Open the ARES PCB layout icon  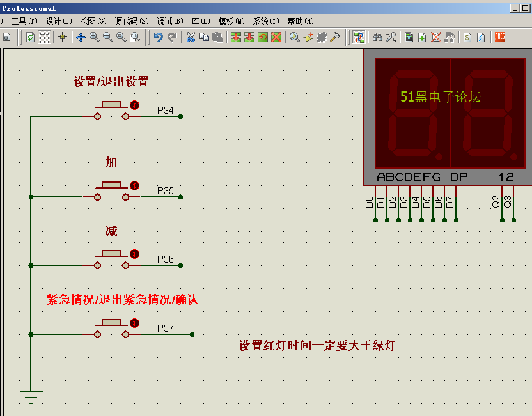(499, 37)
